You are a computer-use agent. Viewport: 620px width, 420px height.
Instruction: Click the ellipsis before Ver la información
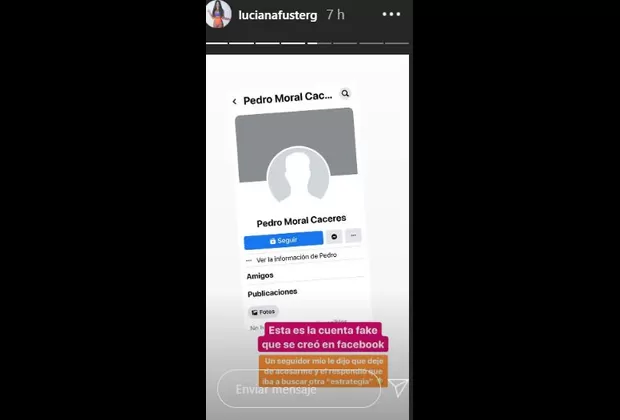pos(249,261)
